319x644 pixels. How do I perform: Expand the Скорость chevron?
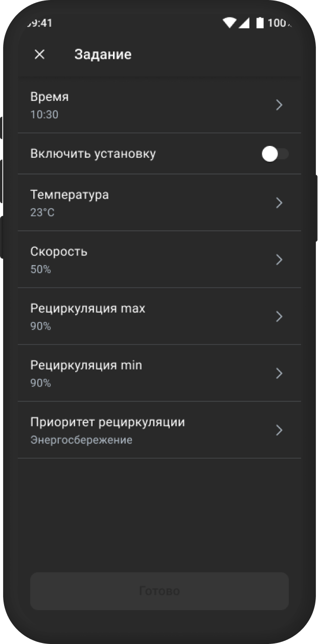[279, 260]
